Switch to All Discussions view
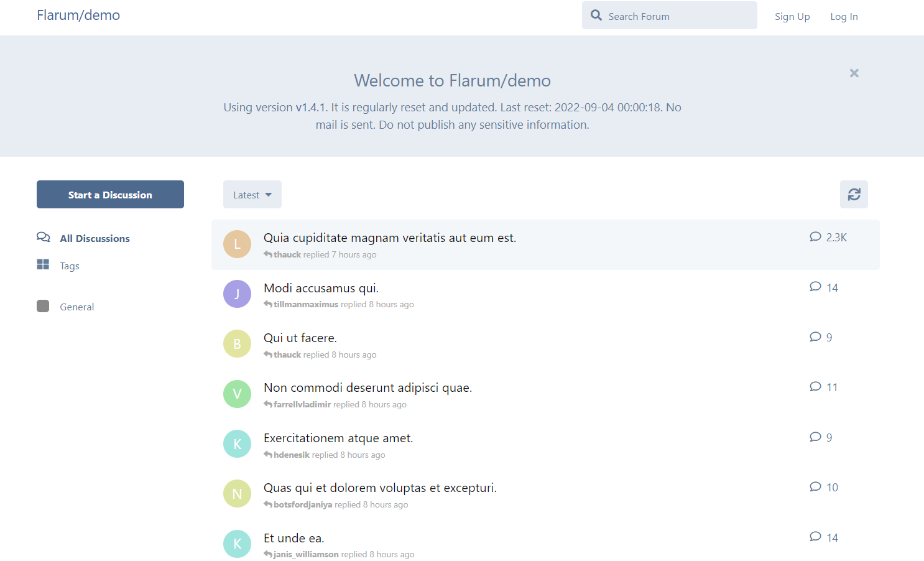Image resolution: width=924 pixels, height=561 pixels. pos(95,238)
